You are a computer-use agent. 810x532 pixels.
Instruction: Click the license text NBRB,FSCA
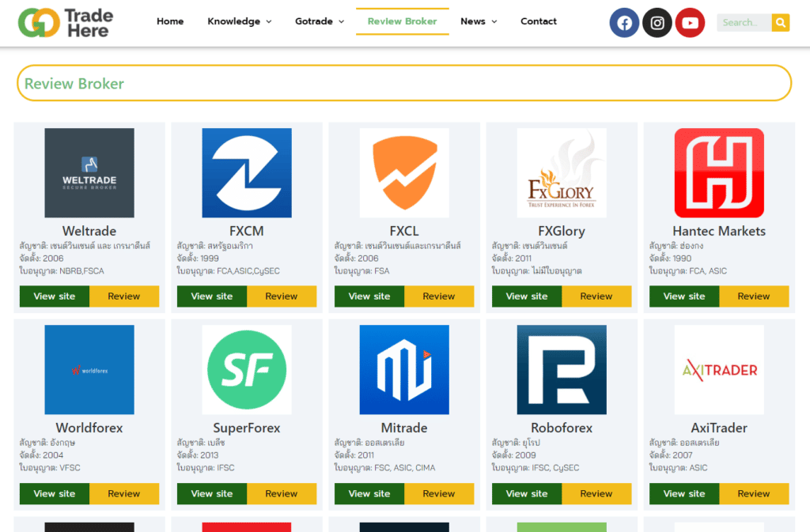point(81,271)
